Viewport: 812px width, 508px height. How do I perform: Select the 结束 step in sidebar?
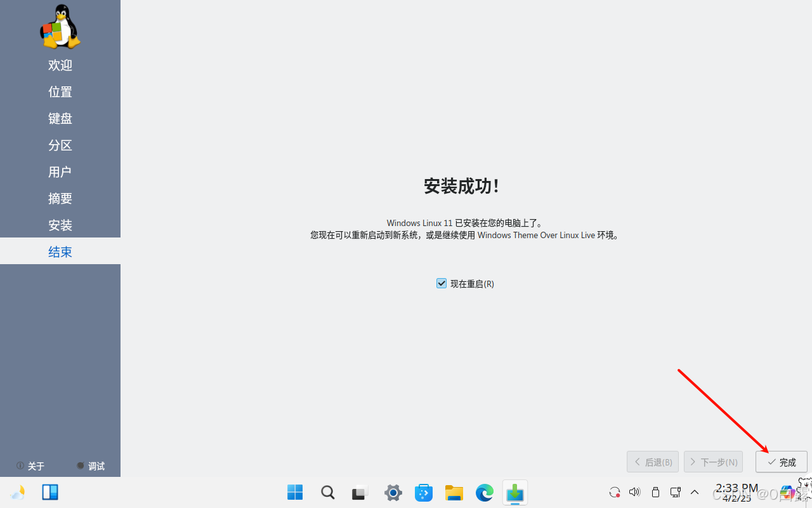60,251
